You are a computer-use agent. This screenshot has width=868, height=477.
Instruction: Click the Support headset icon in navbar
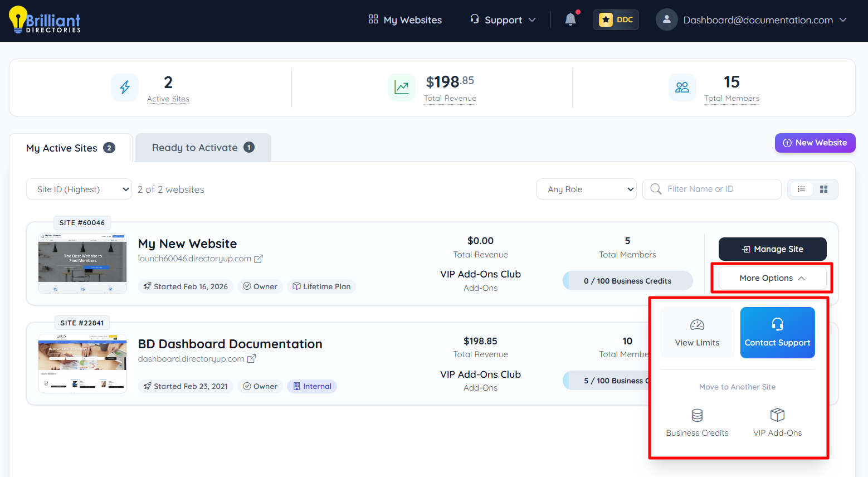(475, 19)
